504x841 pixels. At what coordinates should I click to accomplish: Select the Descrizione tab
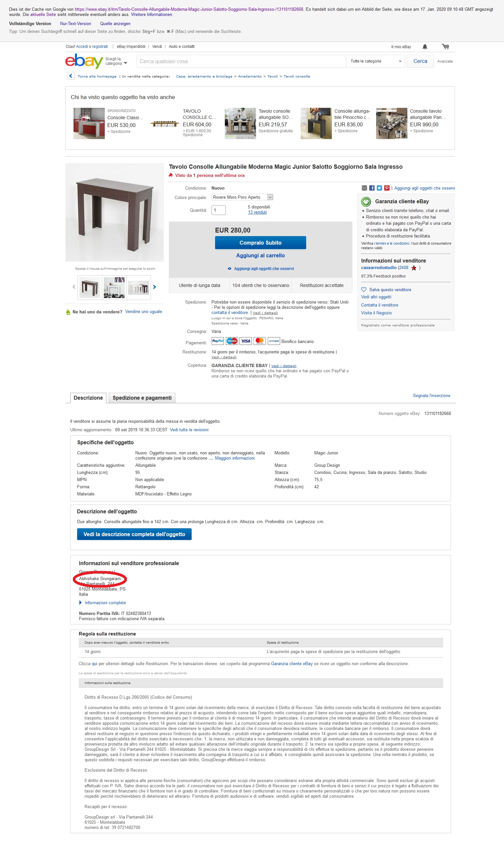point(88,398)
